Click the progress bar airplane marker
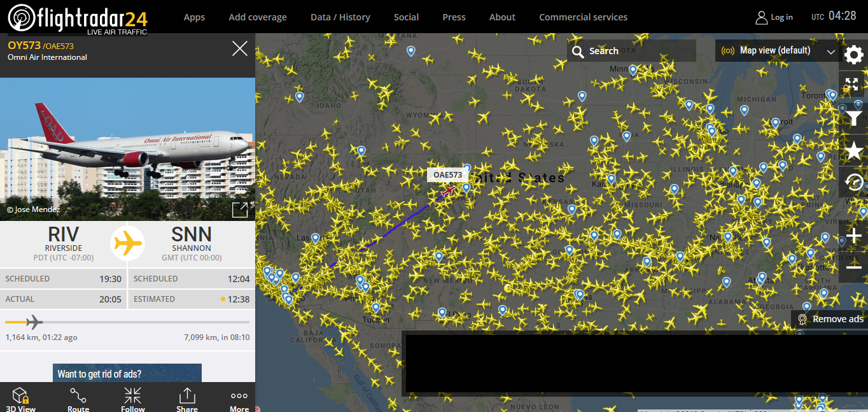The height and width of the screenshot is (412, 868). point(34,322)
